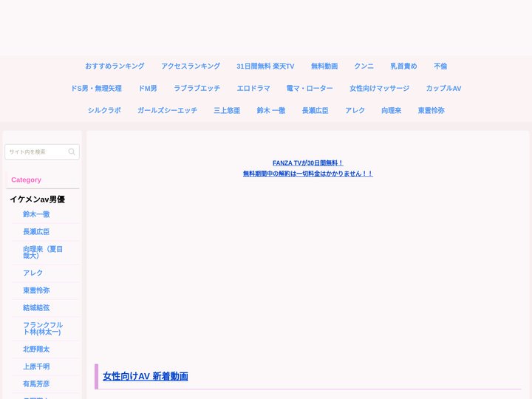Viewport: 532px width, 399px height.
Task: Open the ドM男 menu item
Action: (148, 88)
